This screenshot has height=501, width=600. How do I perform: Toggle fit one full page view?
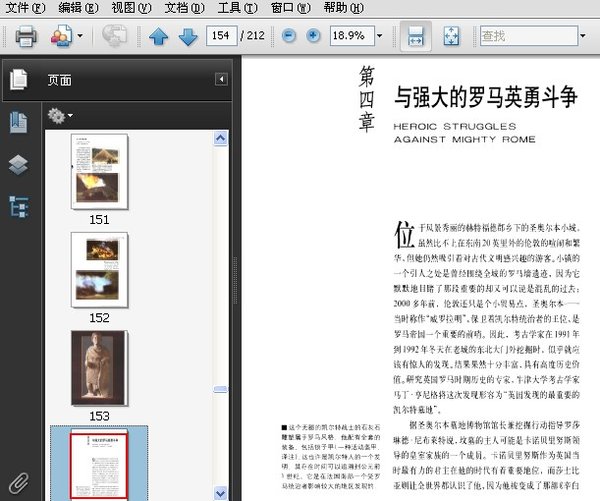[x=450, y=37]
